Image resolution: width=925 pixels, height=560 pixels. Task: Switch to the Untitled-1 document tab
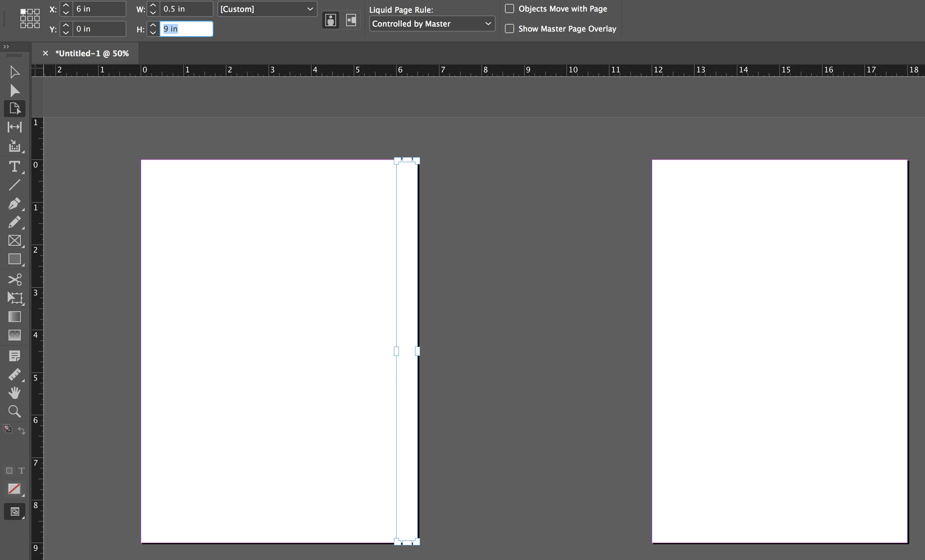(92, 54)
